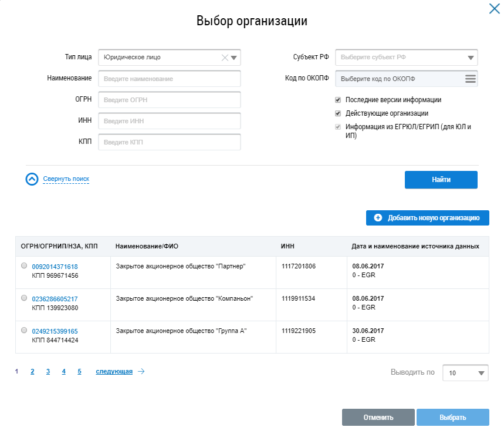
Task: Click the collapse search circle arrow icon
Action: coord(32,179)
